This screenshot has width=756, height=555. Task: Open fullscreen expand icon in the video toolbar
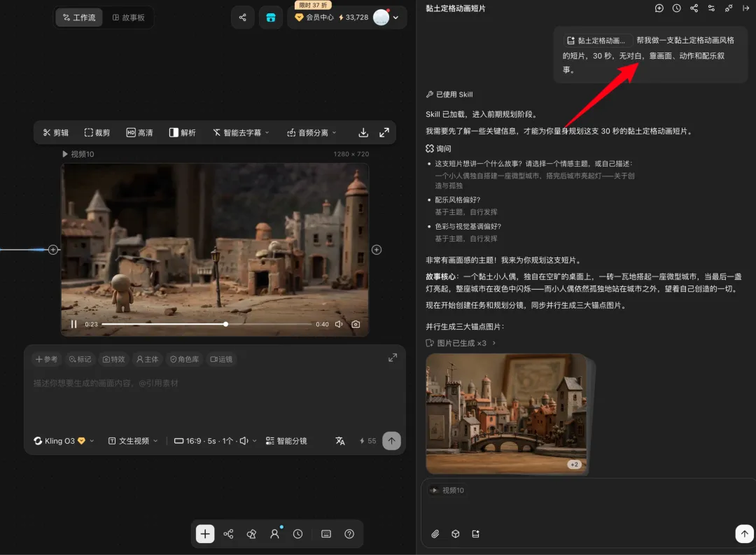[384, 132]
